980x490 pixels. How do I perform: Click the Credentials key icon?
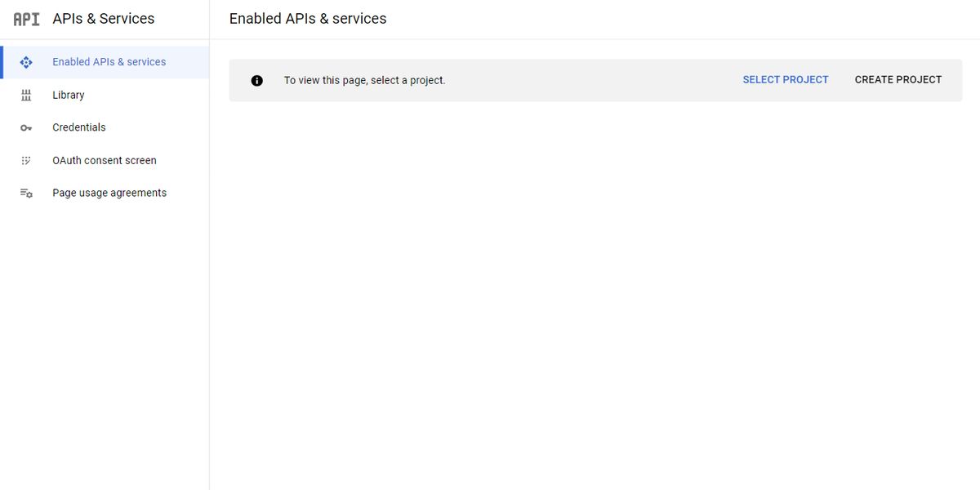click(26, 127)
